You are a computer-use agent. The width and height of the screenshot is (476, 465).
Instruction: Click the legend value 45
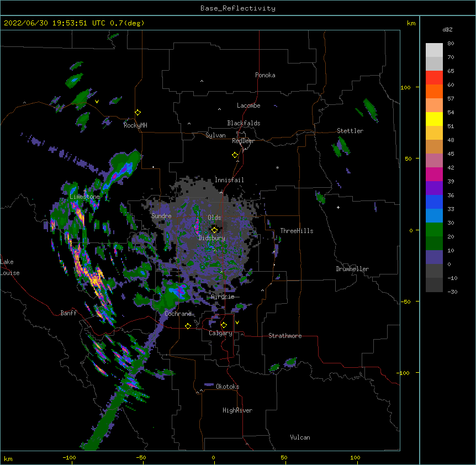click(451, 154)
